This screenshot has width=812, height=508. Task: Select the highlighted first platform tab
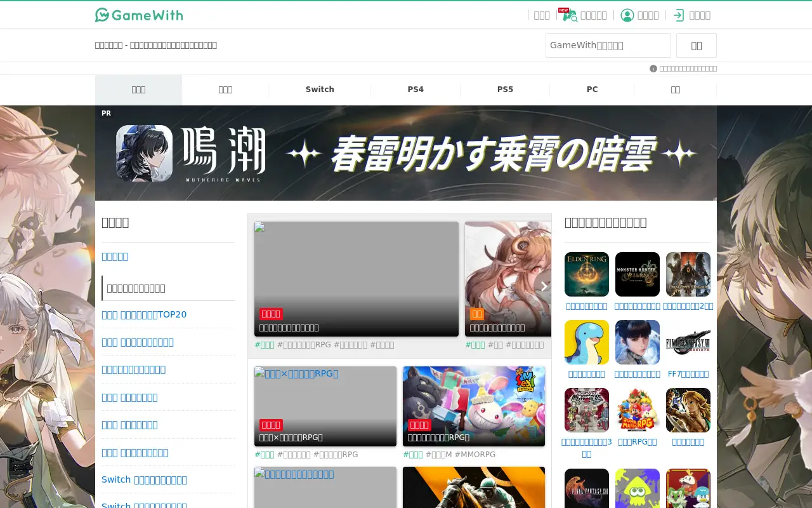[x=138, y=90]
